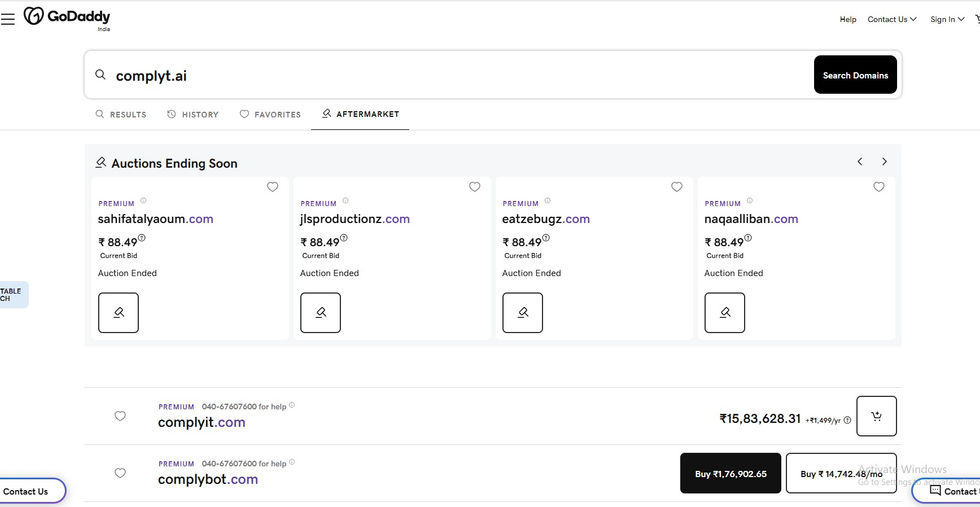The width and height of the screenshot is (980, 507).
Task: Click the Search Domains button
Action: click(x=855, y=75)
